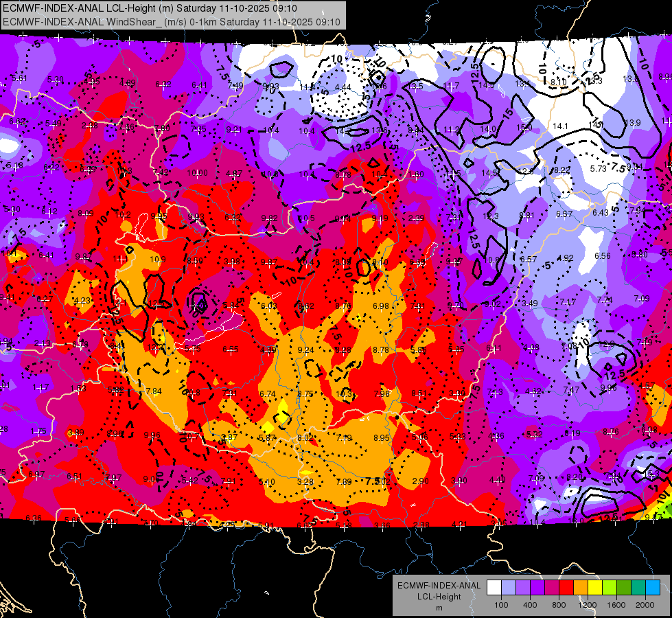Viewport: 672px width, 618px height.
Task: Click the LCL-Height title line at top
Action: [150, 8]
